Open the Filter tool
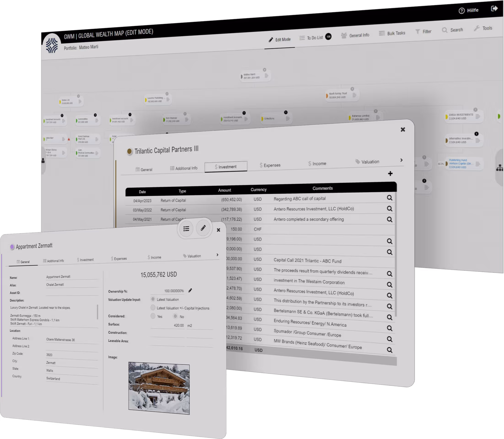The width and height of the screenshot is (504, 439). pyautogui.click(x=418, y=31)
